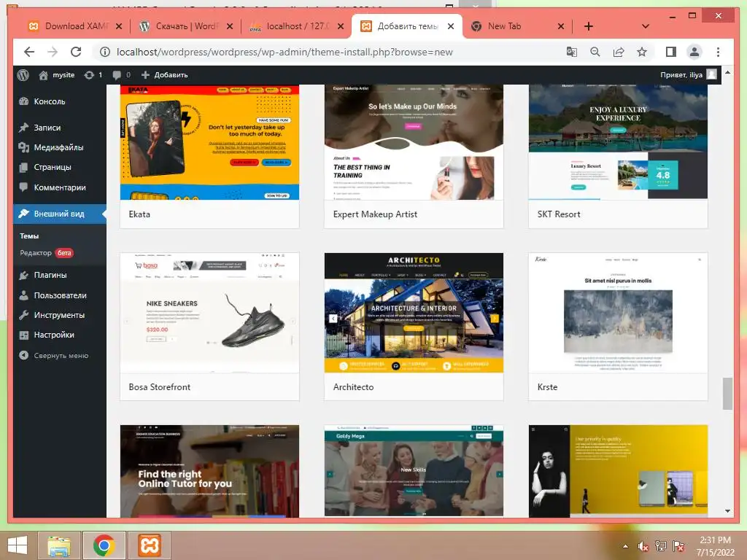Open the Action Center flag icon
This screenshot has height=560, width=747.
point(678,546)
